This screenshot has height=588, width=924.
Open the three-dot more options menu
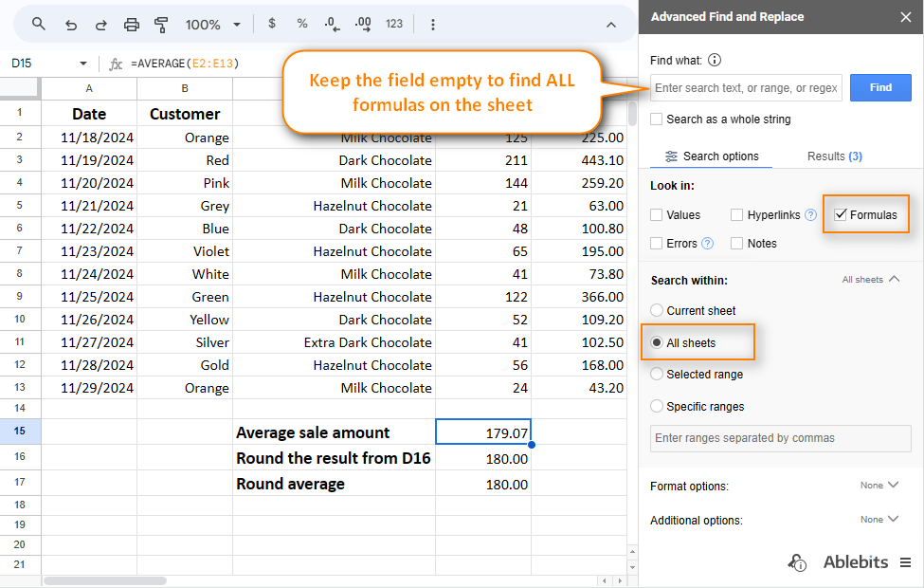tap(432, 24)
